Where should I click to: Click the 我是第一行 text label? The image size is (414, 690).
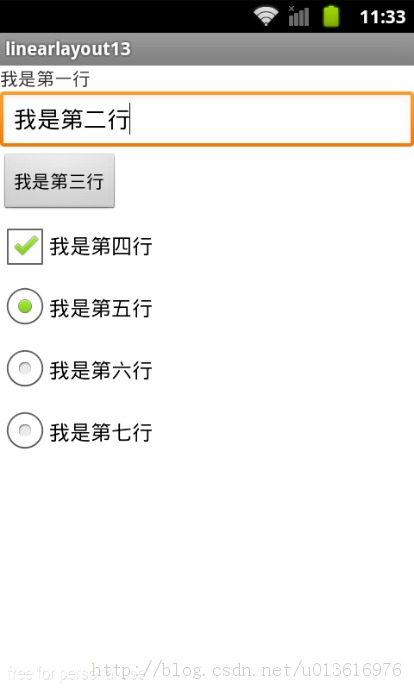(45, 79)
